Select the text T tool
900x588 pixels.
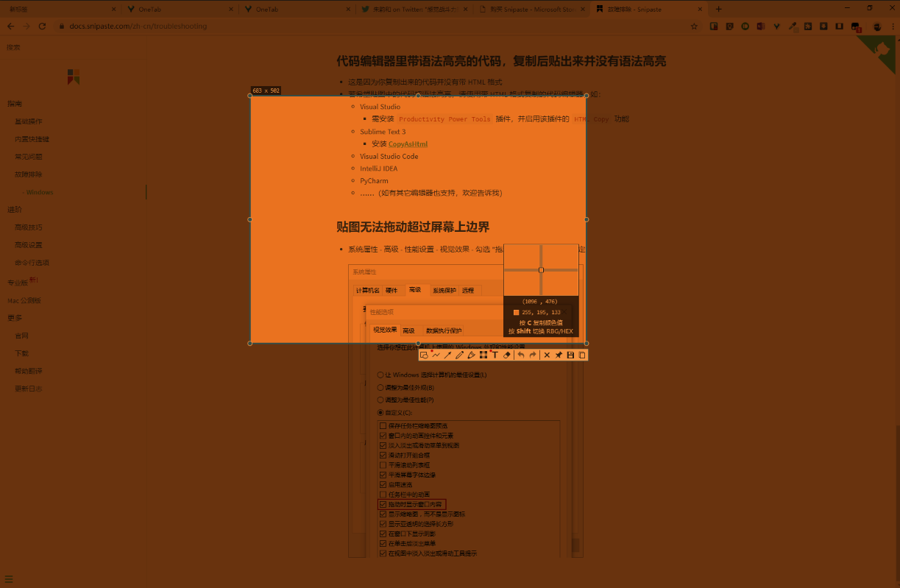(495, 355)
